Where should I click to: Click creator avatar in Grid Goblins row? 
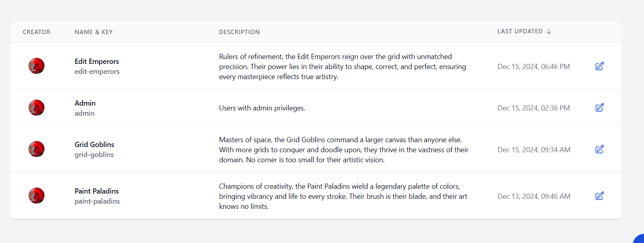pyautogui.click(x=37, y=149)
